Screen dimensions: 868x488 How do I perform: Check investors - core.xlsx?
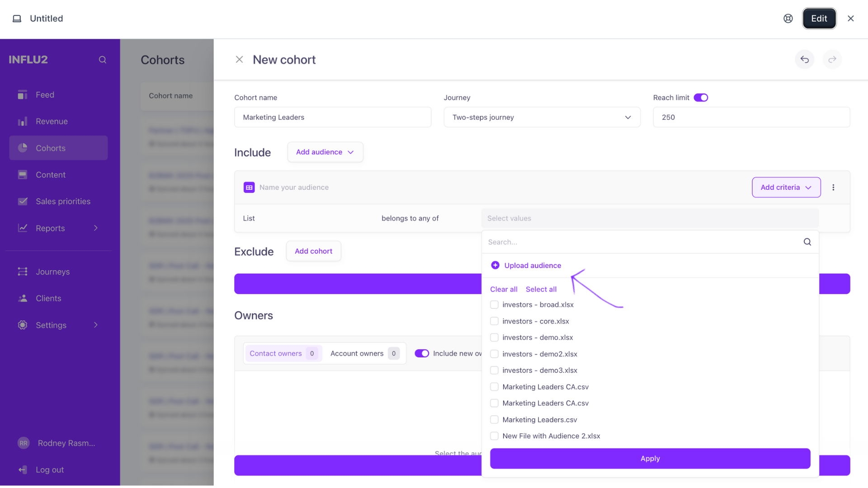(x=494, y=321)
